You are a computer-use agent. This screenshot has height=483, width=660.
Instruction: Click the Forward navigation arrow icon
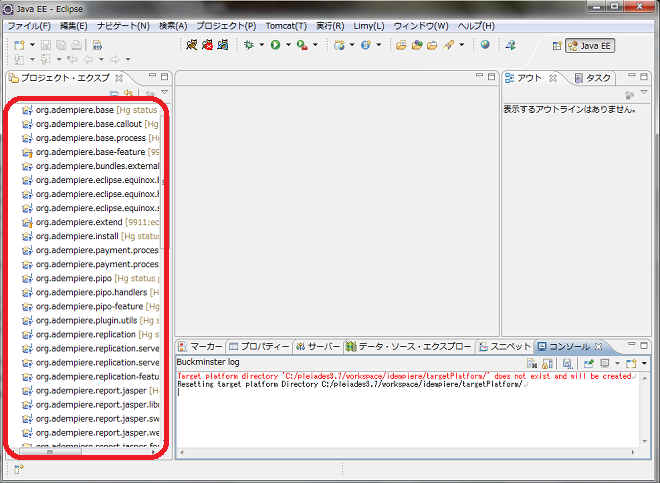114,59
